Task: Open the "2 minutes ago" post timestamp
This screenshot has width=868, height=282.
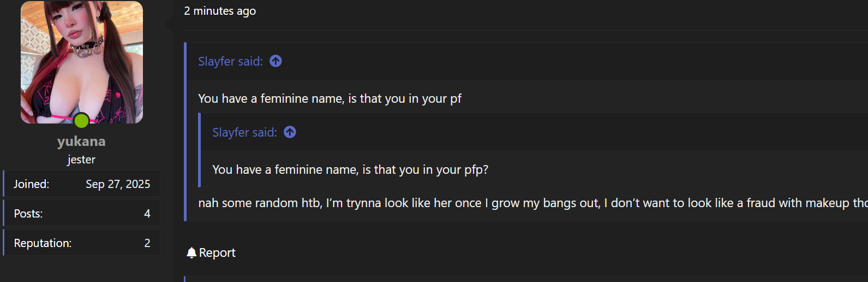Action: click(x=220, y=11)
